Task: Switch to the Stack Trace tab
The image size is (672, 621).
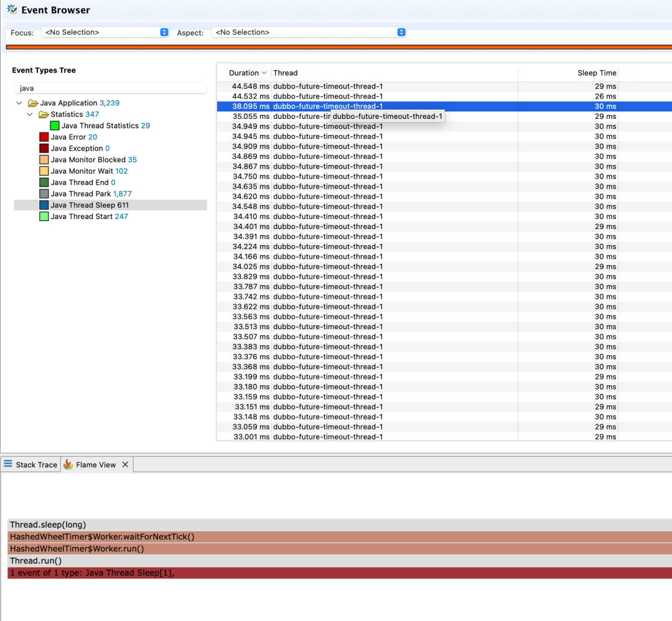Action: pyautogui.click(x=31, y=465)
